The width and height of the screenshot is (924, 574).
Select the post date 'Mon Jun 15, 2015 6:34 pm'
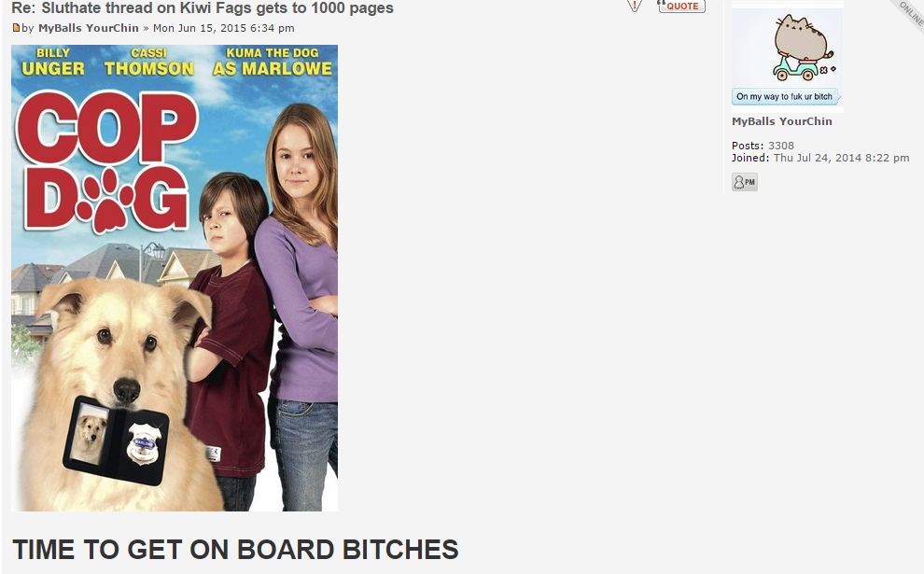(x=223, y=28)
